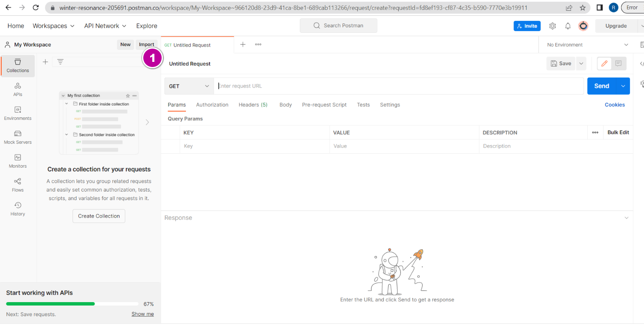
Task: Collapse the Response panel chevron
Action: click(626, 218)
